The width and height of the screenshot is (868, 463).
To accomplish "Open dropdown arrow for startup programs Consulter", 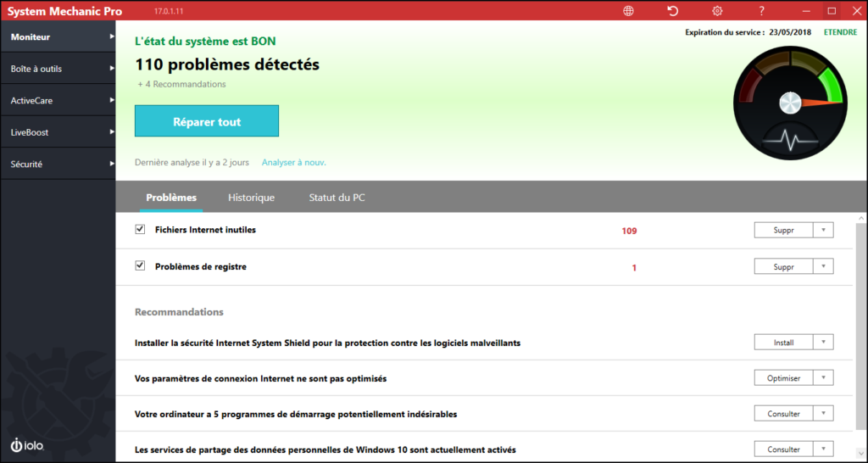I will coord(823,413).
